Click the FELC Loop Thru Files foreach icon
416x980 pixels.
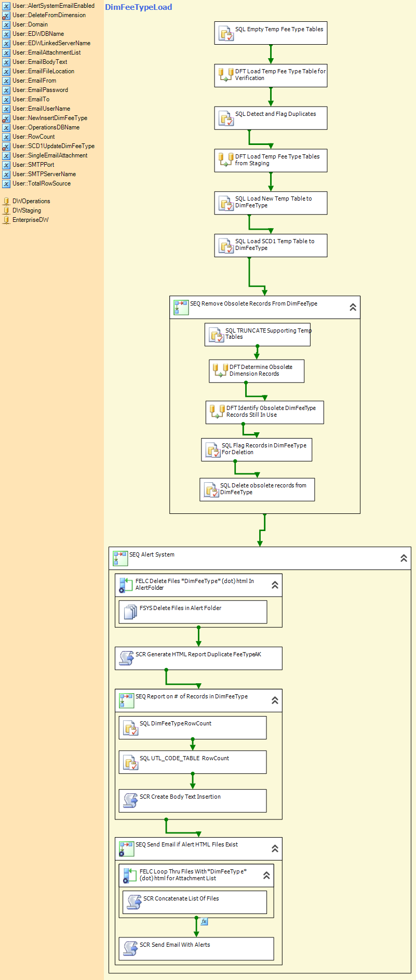(x=130, y=876)
